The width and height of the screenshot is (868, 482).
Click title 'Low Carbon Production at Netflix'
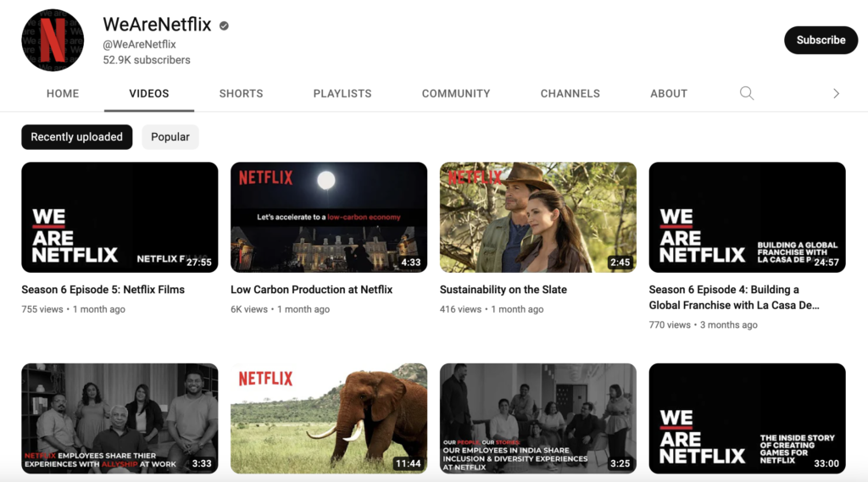pyautogui.click(x=312, y=290)
